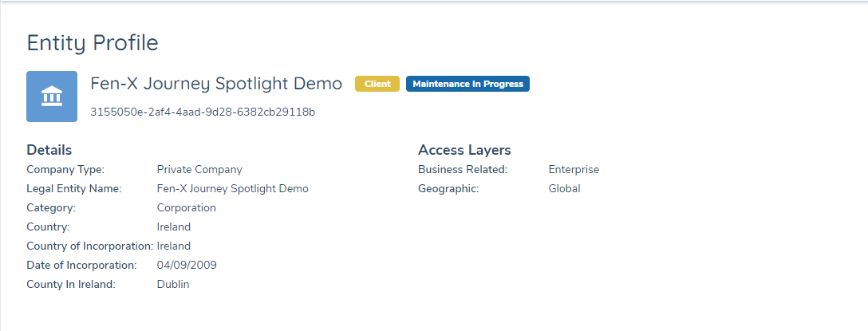The height and width of the screenshot is (331, 868).
Task: Click the Category label
Action: click(x=51, y=208)
